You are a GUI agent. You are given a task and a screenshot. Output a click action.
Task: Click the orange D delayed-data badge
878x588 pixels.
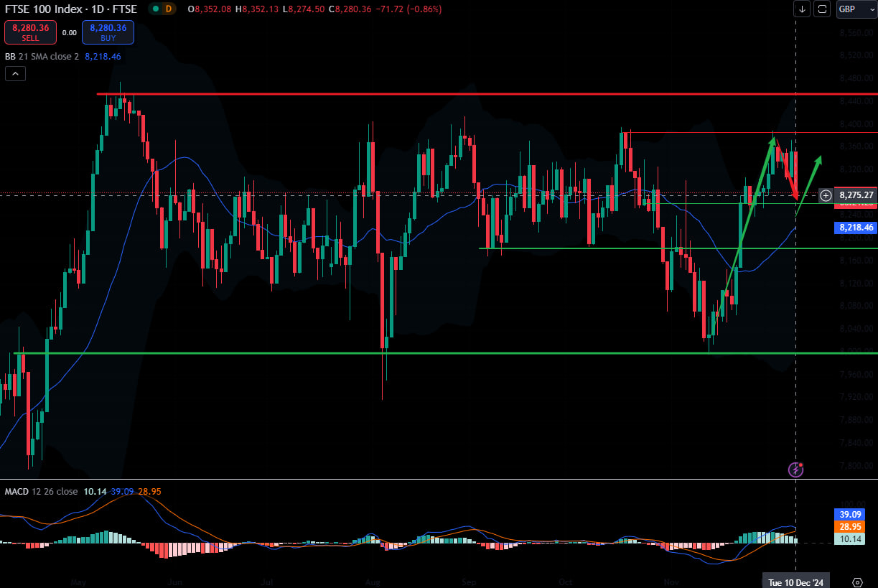pyautogui.click(x=169, y=9)
